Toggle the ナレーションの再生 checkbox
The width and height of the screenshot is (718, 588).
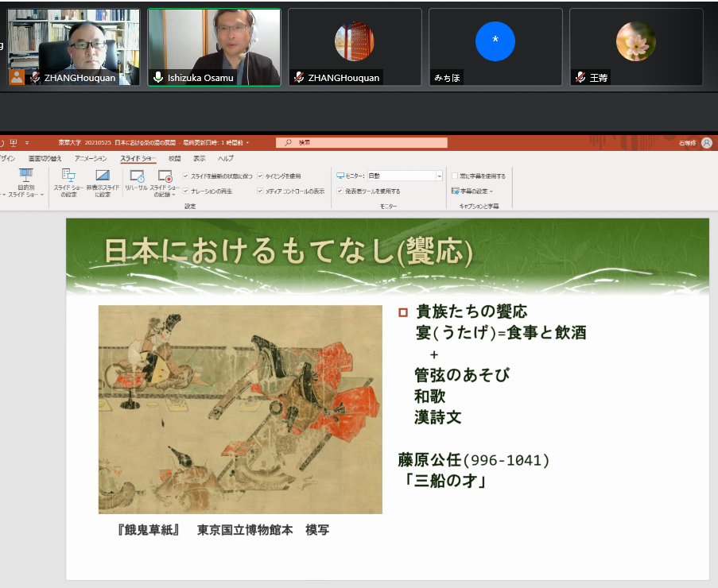[186, 191]
